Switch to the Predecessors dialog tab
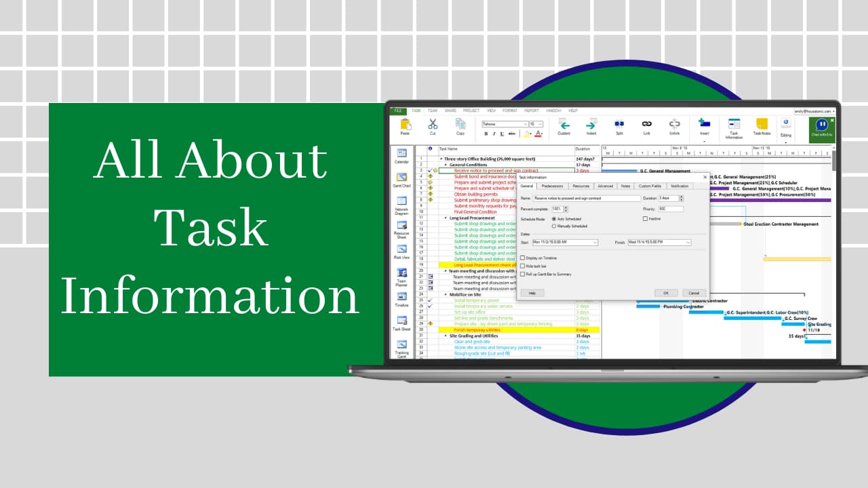The image size is (868, 488). tap(552, 186)
